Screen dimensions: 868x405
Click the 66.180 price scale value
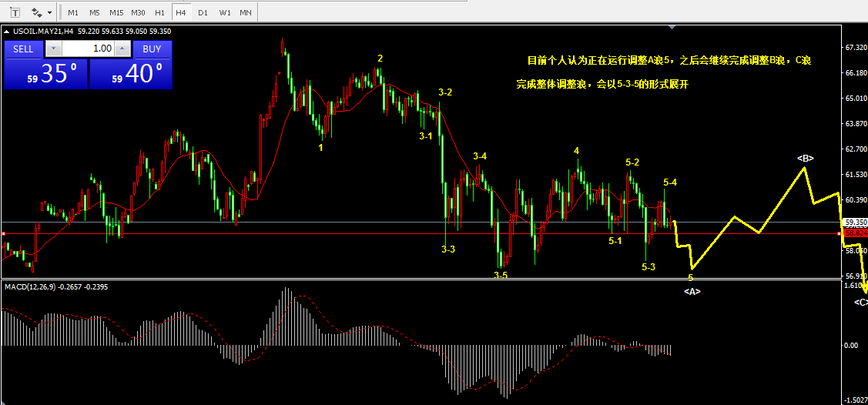pos(855,73)
